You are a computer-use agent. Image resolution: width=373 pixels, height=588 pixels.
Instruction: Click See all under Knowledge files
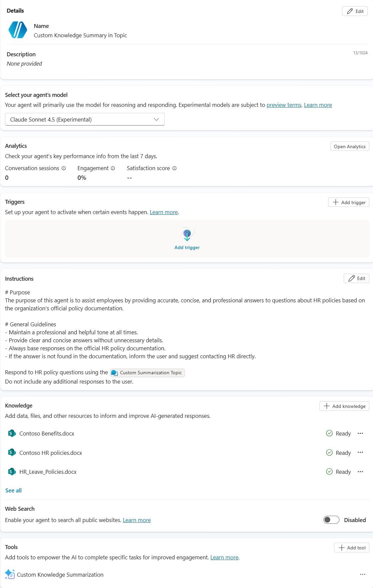(x=13, y=490)
